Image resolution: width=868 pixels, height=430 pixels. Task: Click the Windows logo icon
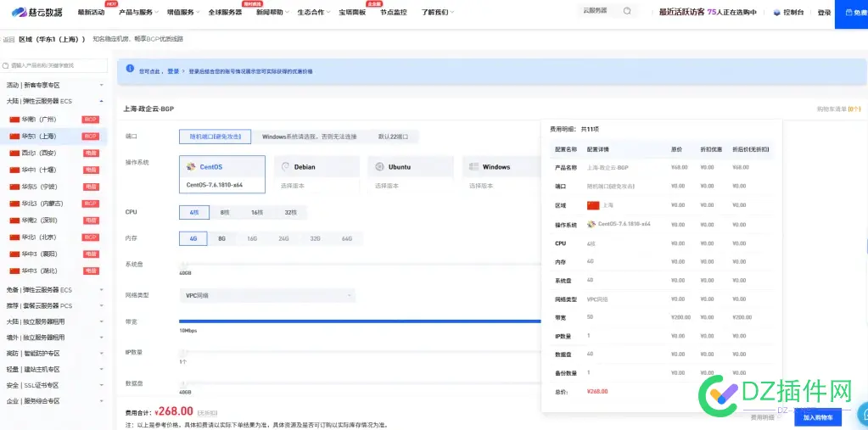coord(473,166)
